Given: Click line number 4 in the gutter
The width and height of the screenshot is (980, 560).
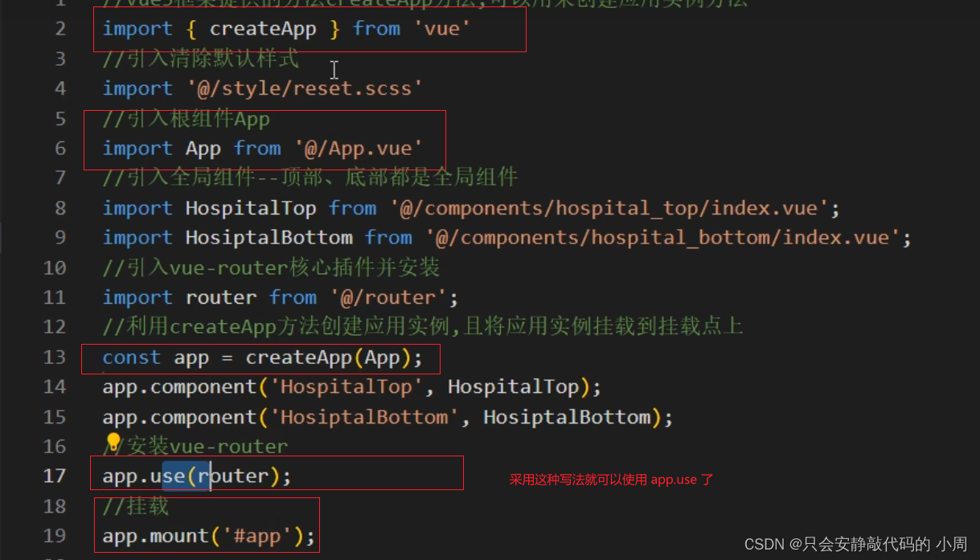Looking at the screenshot, I should click(x=60, y=88).
